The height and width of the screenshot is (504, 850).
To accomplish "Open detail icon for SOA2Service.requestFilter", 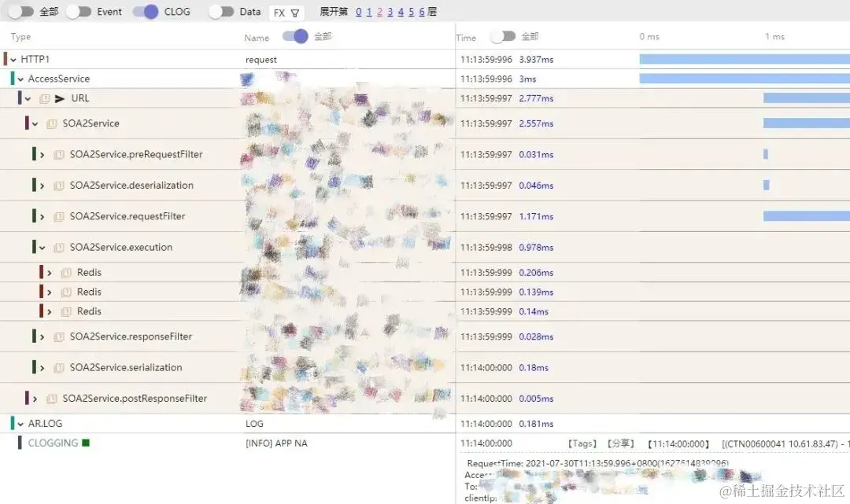I will point(59,216).
